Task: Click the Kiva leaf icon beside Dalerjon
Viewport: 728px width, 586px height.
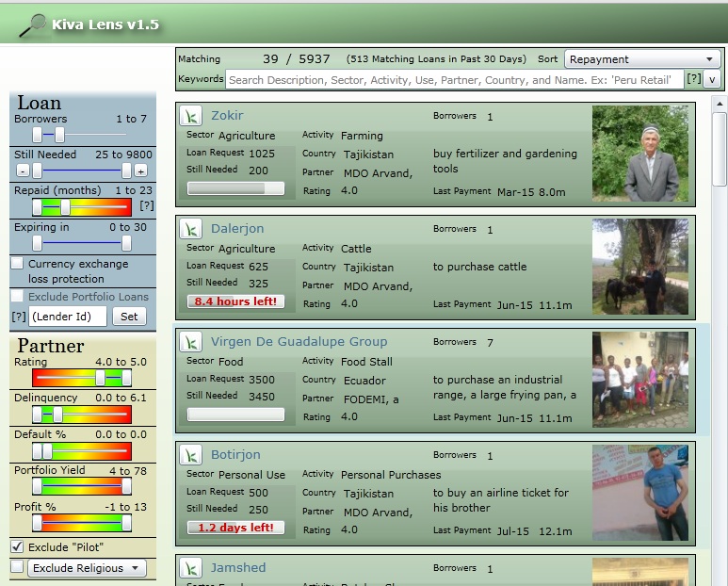Action: pyautogui.click(x=191, y=229)
